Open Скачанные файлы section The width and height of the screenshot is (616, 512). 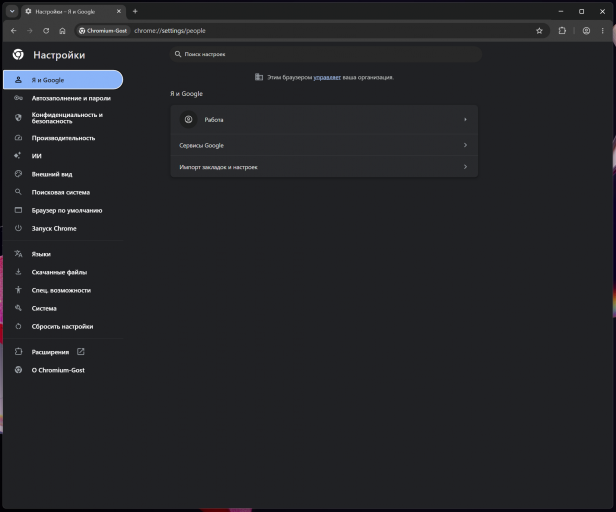click(x=63, y=272)
